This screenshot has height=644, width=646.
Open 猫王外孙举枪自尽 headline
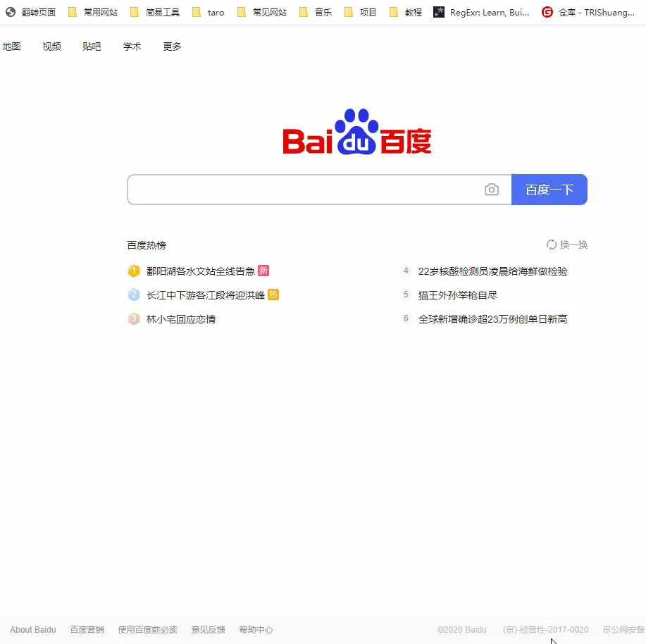(x=458, y=295)
